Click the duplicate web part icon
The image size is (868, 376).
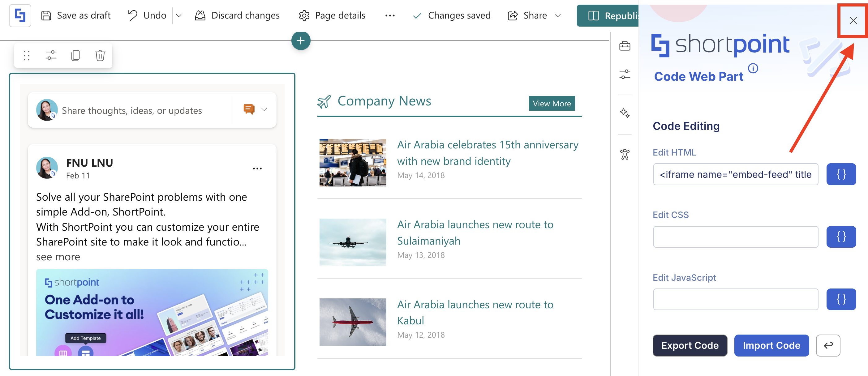75,55
